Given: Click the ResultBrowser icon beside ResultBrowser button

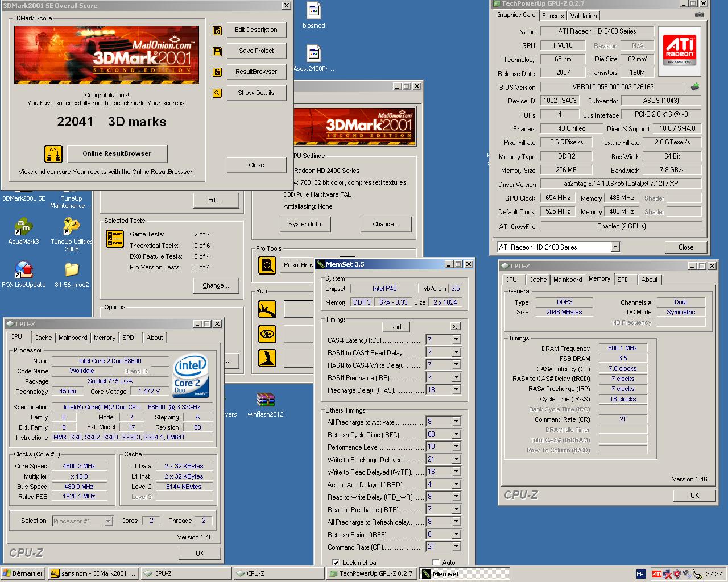Looking at the screenshot, I should (x=217, y=72).
